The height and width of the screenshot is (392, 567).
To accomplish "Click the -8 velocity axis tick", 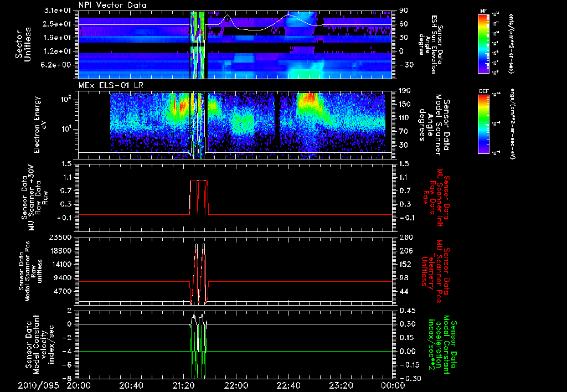I will 68,378.
